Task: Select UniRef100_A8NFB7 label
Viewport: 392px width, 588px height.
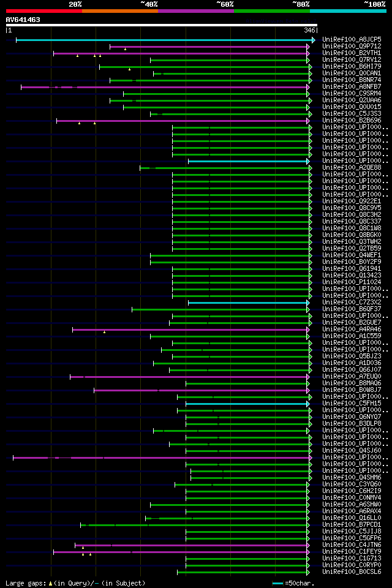Action: [352, 86]
